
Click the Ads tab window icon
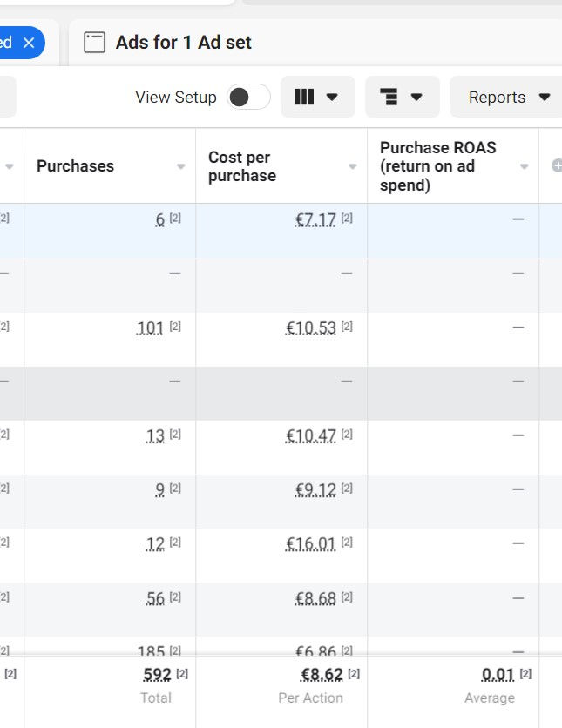(94, 42)
